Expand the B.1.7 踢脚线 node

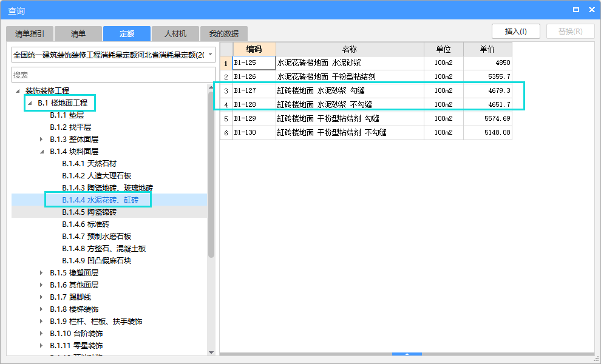tap(41, 297)
